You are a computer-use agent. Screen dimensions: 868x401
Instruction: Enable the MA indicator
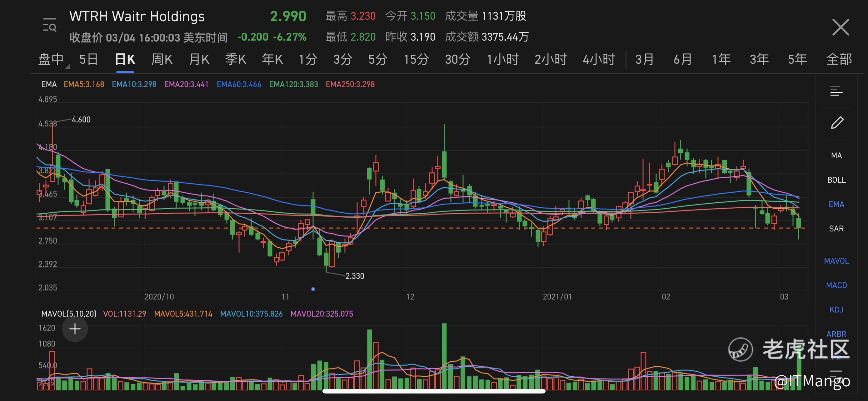(x=836, y=156)
